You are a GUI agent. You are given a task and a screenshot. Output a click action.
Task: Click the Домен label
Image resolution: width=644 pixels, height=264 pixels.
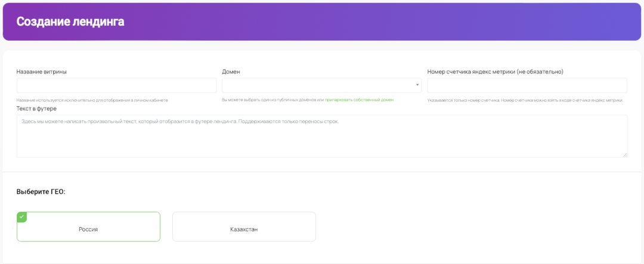231,72
